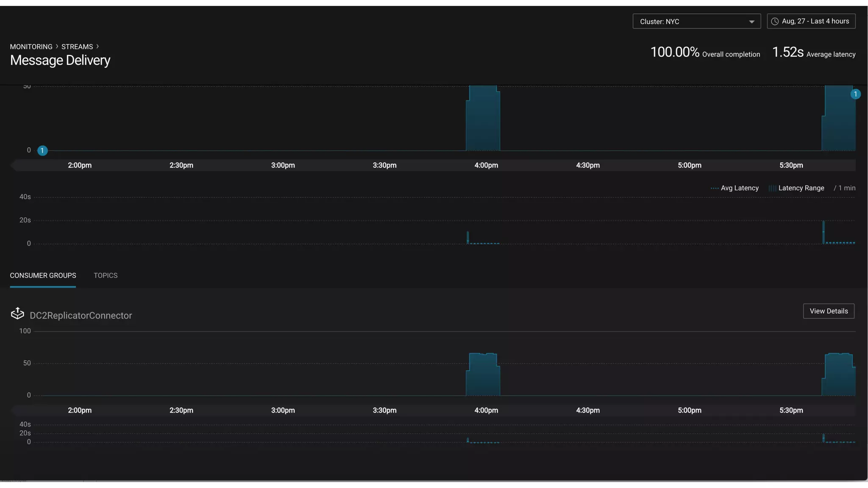Screen dimensions: 868x488
Task: Click the Avg Latency dotted legend icon
Action: click(714, 188)
